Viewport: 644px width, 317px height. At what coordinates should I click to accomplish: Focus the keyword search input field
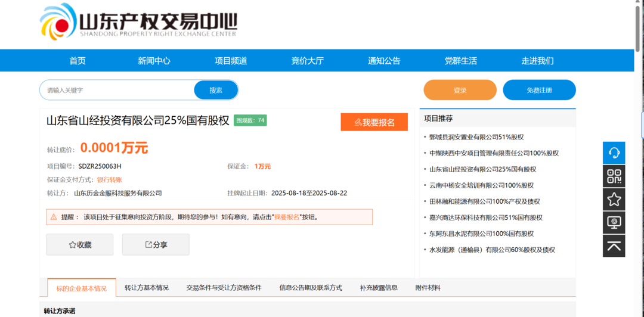pyautogui.click(x=117, y=90)
